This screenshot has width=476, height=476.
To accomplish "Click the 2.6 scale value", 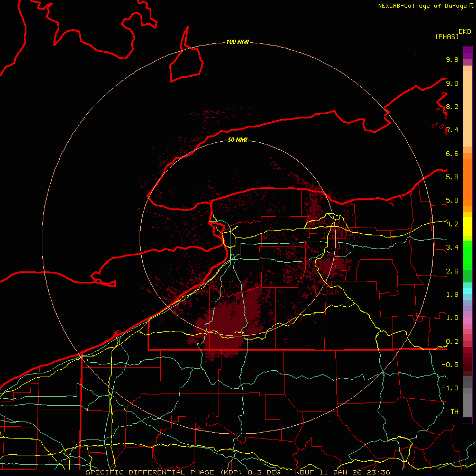I will click(452, 271).
